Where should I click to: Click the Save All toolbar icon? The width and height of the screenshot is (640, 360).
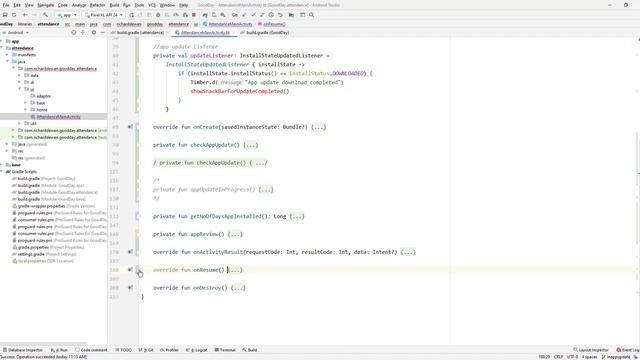click(5, 15)
